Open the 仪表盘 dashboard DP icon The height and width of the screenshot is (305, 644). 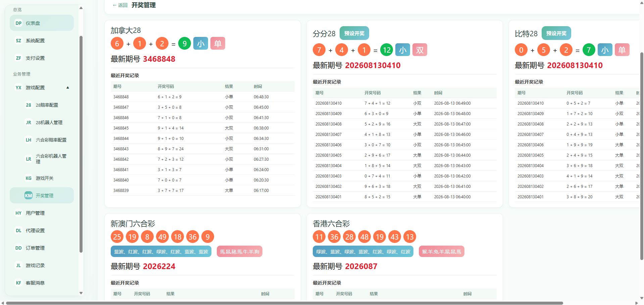pyautogui.click(x=18, y=23)
